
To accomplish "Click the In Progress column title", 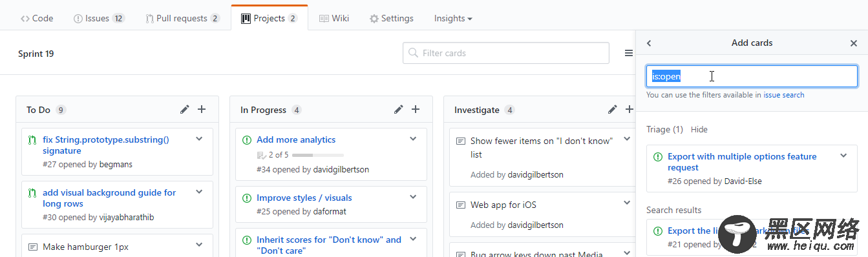I will tap(263, 110).
